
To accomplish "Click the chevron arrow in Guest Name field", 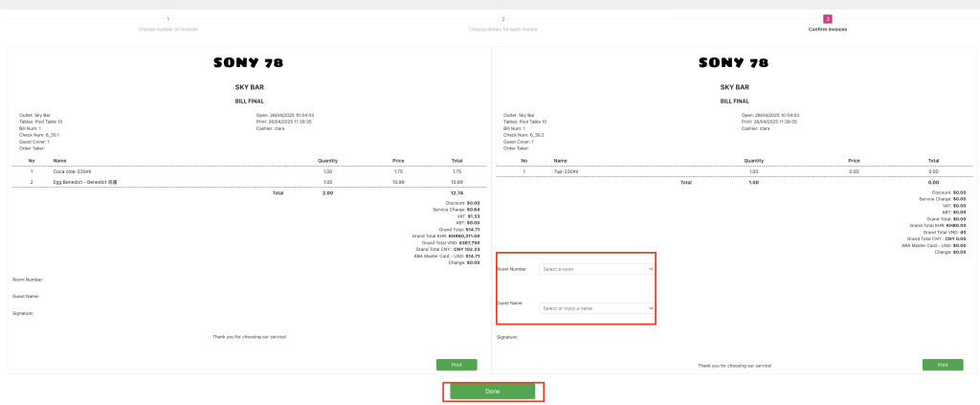I will tap(651, 308).
